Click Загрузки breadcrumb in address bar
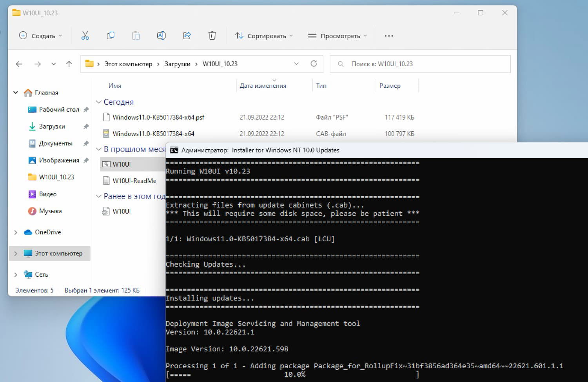The height and width of the screenshot is (382, 588). [x=177, y=64]
